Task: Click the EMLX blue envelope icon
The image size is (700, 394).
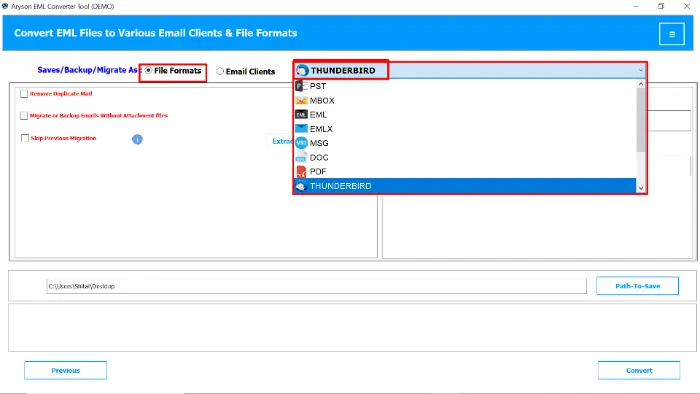Action: point(302,129)
